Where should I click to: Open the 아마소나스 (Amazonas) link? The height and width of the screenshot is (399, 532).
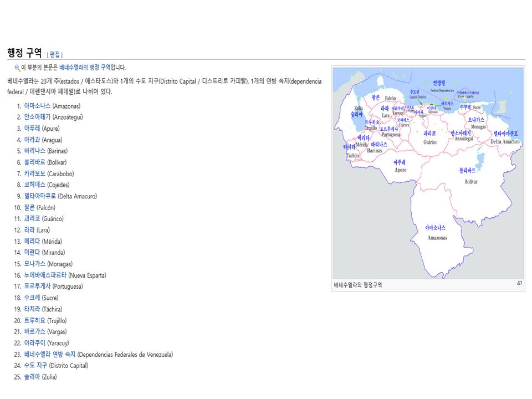coord(37,106)
